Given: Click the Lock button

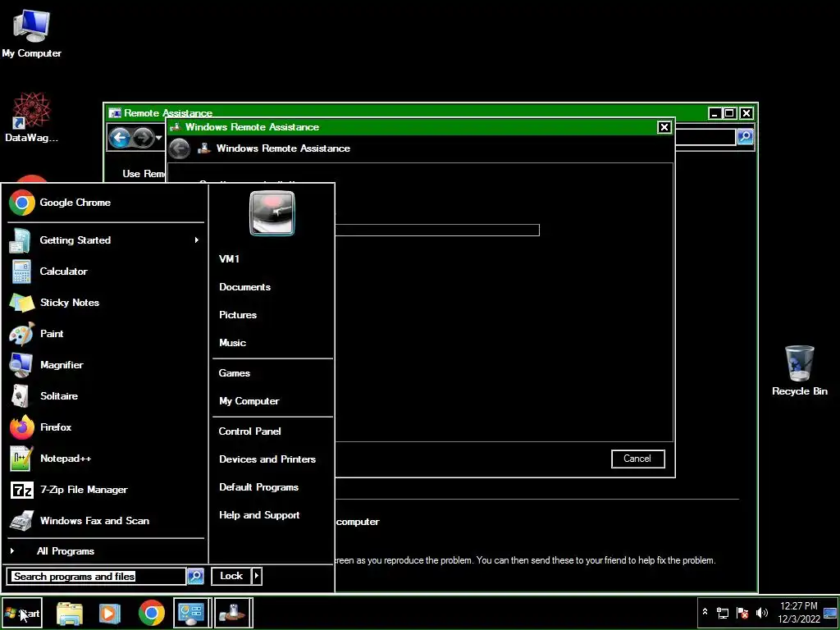Looking at the screenshot, I should (x=231, y=576).
